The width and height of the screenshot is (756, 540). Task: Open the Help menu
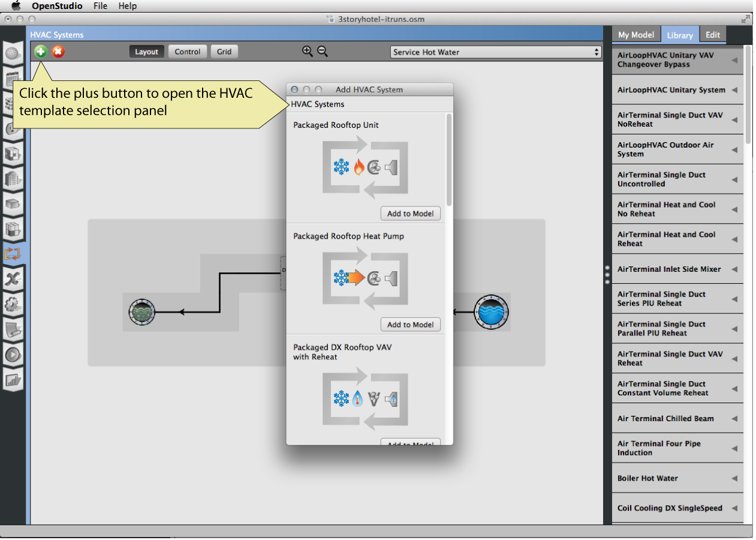(128, 6)
